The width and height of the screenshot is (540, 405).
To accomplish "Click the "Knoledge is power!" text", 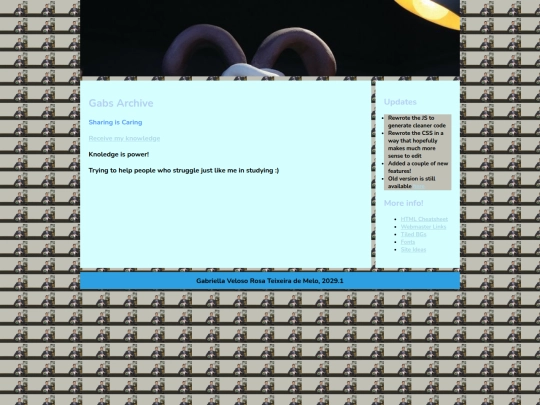I will (119, 154).
